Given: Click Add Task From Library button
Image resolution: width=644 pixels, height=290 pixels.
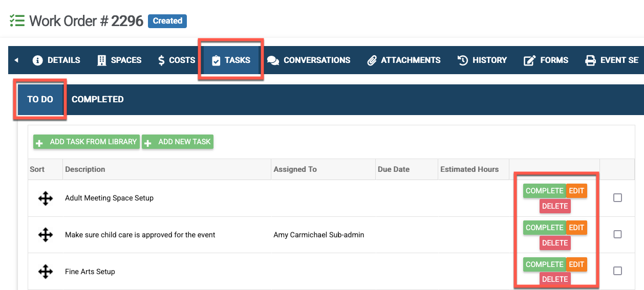Looking at the screenshot, I should 86,142.
